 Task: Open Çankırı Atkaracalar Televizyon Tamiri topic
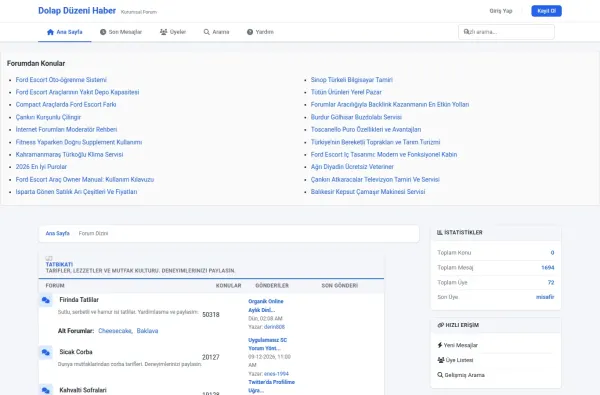tap(375, 179)
